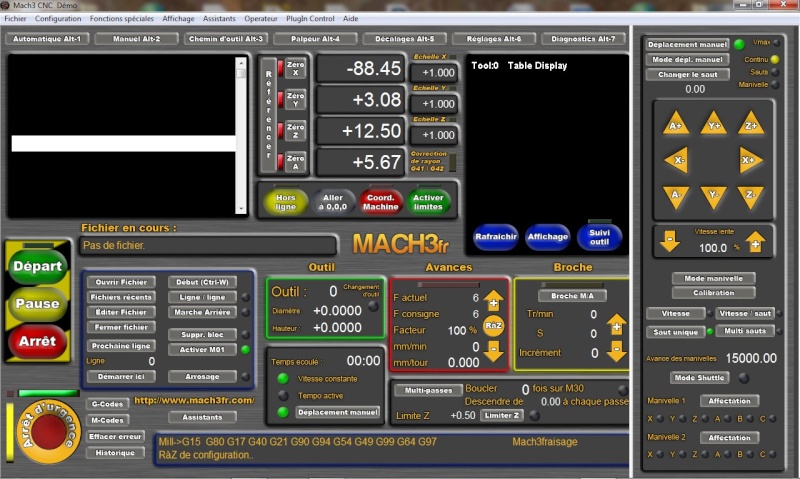Toggle the Hors ligne yellow button
Image resolution: width=800 pixels, height=479 pixels.
(286, 202)
